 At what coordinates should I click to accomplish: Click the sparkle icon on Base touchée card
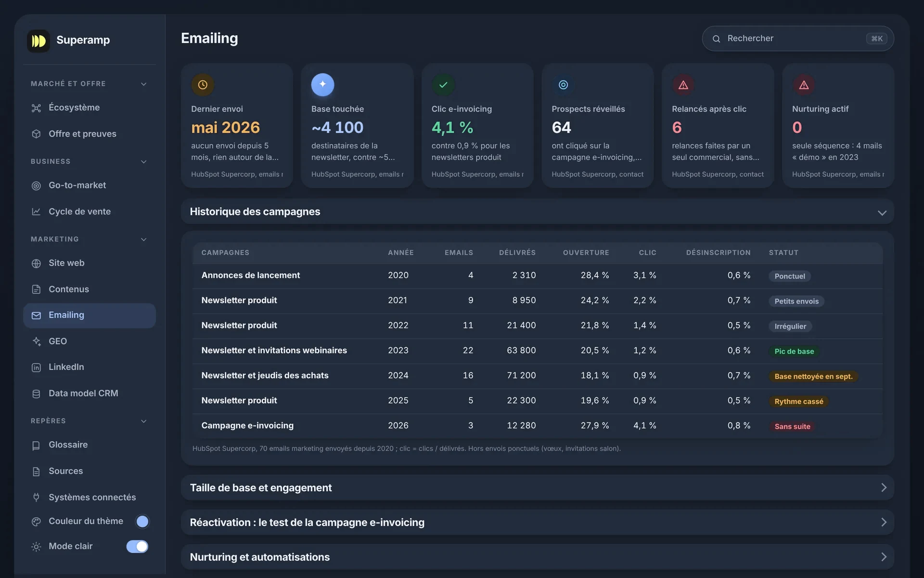[x=323, y=85]
